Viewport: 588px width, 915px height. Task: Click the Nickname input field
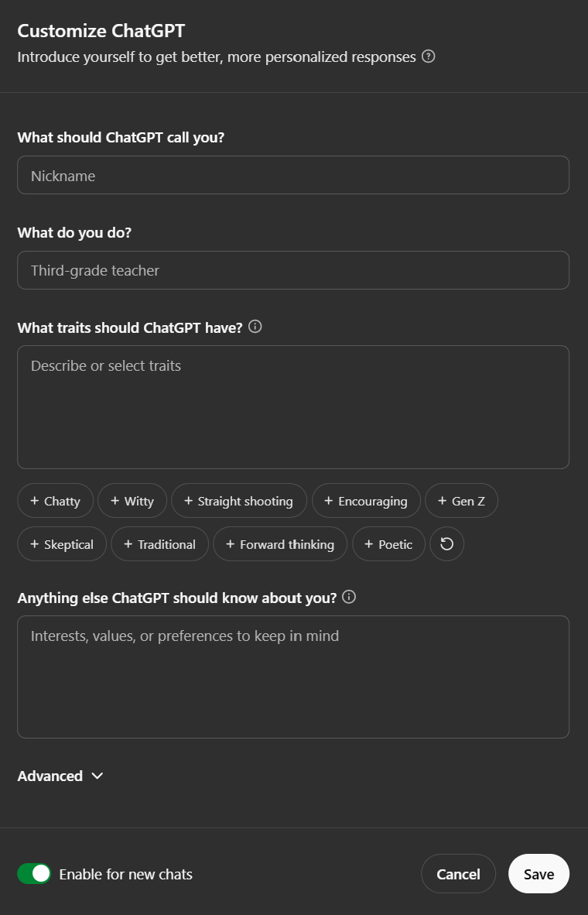pos(293,176)
